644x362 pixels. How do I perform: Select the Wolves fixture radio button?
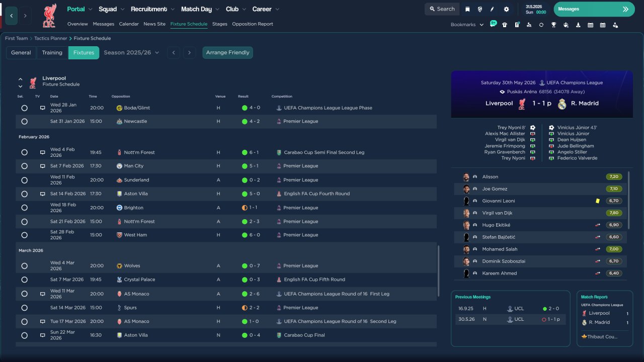click(x=24, y=265)
